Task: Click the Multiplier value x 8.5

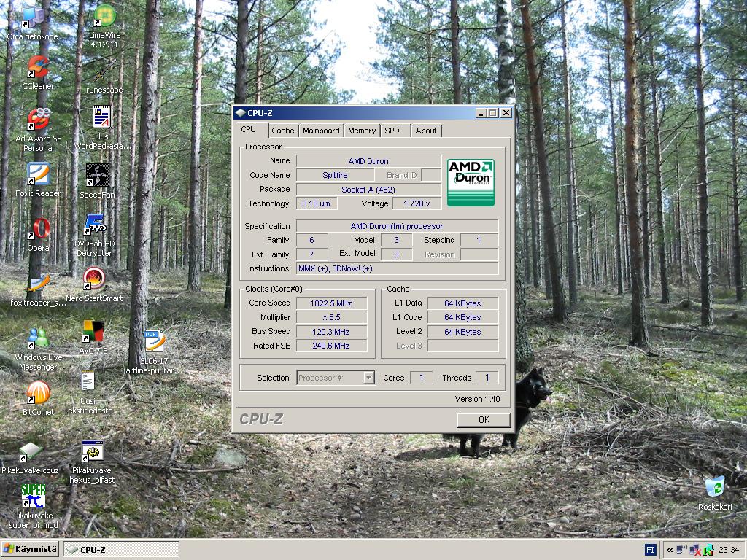Action: click(x=331, y=317)
